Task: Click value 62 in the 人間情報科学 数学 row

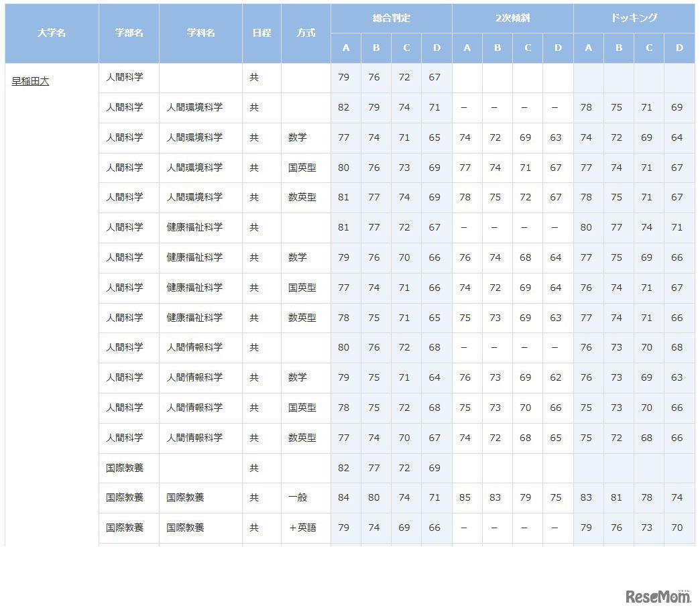Action: point(556,377)
